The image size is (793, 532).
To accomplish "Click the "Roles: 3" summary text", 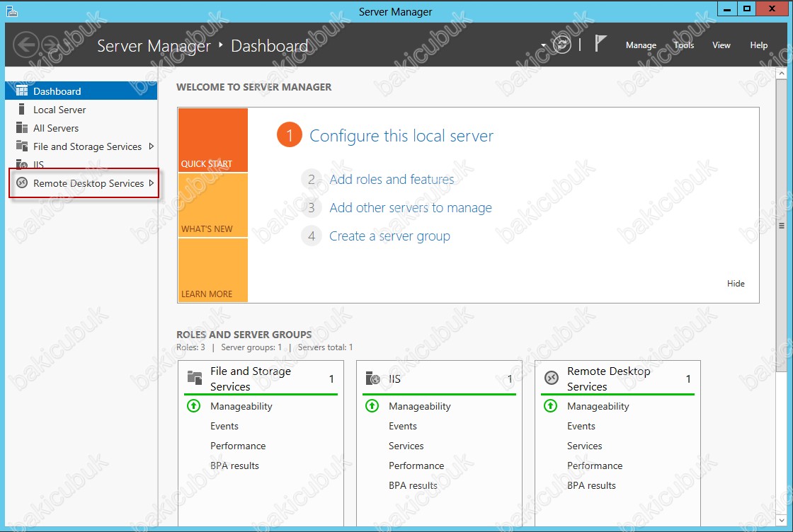I will click(190, 347).
